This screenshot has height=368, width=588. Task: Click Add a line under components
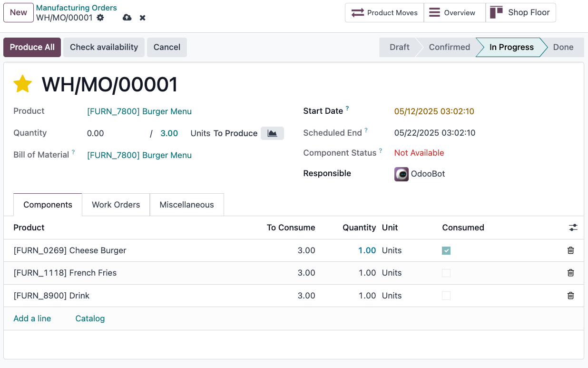(32, 318)
